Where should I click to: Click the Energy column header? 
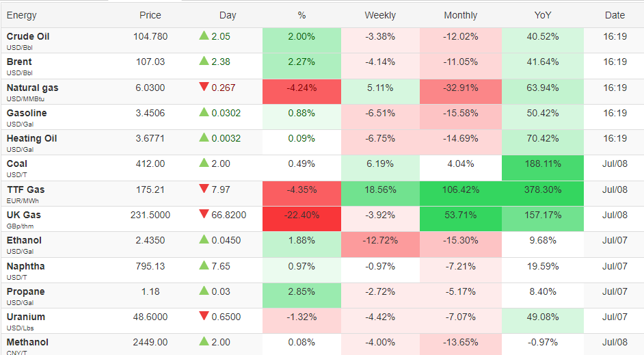(x=22, y=15)
